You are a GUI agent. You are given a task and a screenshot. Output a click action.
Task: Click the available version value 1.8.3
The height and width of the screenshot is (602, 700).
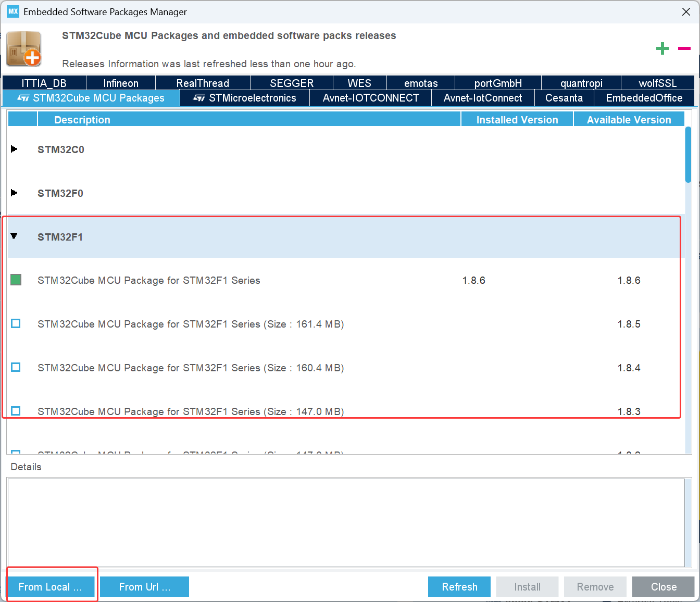click(x=629, y=411)
